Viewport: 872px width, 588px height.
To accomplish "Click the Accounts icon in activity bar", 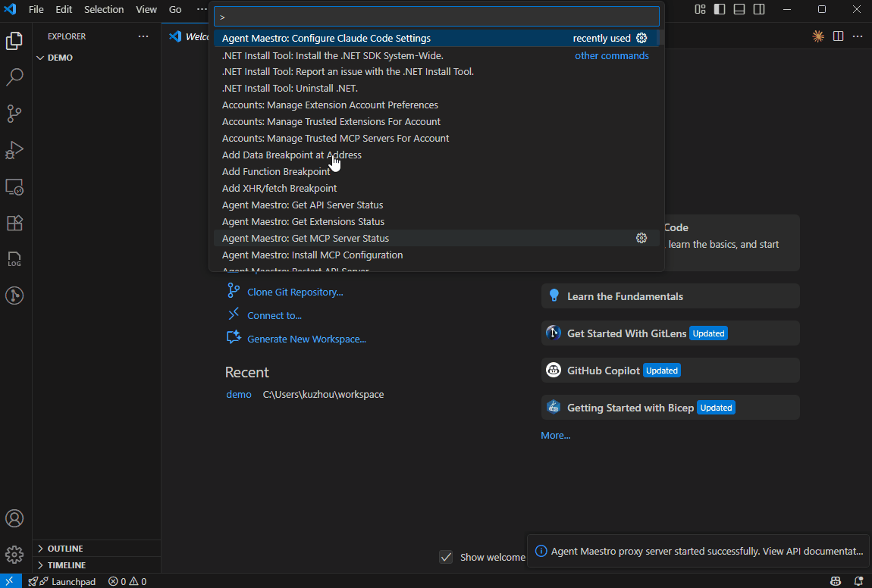I will [x=14, y=519].
